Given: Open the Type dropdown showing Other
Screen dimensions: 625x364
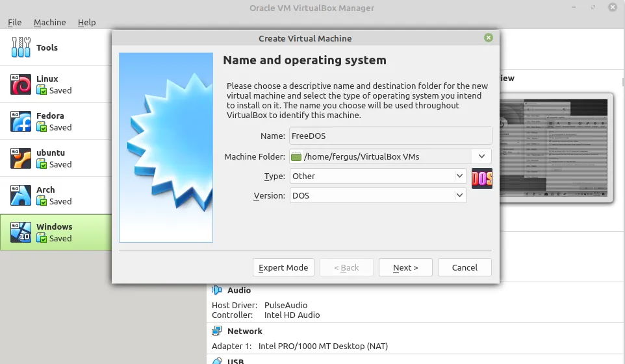Looking at the screenshot, I should pyautogui.click(x=459, y=176).
